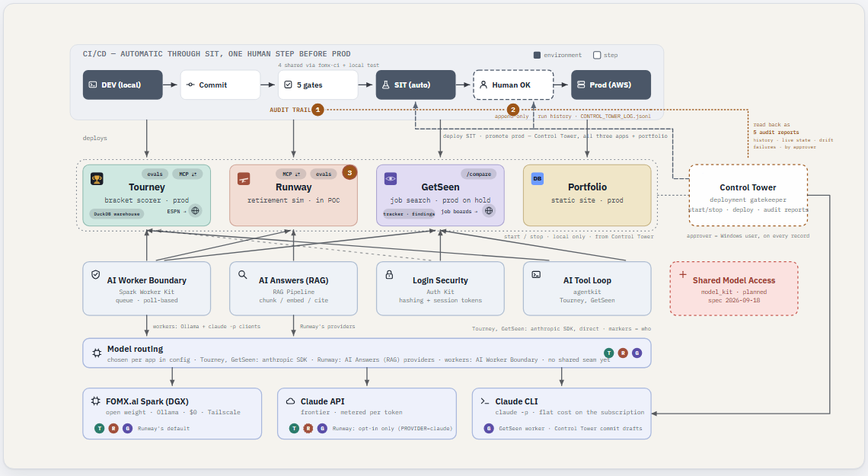This screenshot has width=868, height=476.
Task: Click the dark environment legend swatch
Action: (537, 55)
